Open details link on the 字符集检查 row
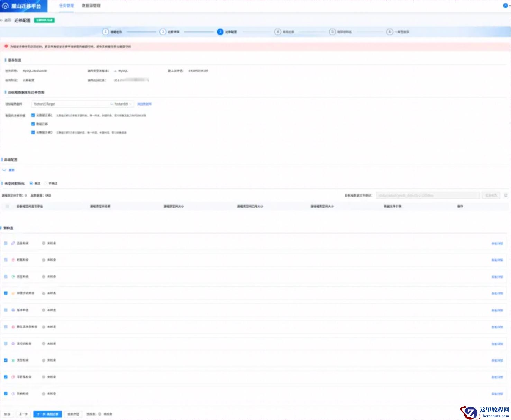The height and width of the screenshot is (420, 511). click(497, 377)
